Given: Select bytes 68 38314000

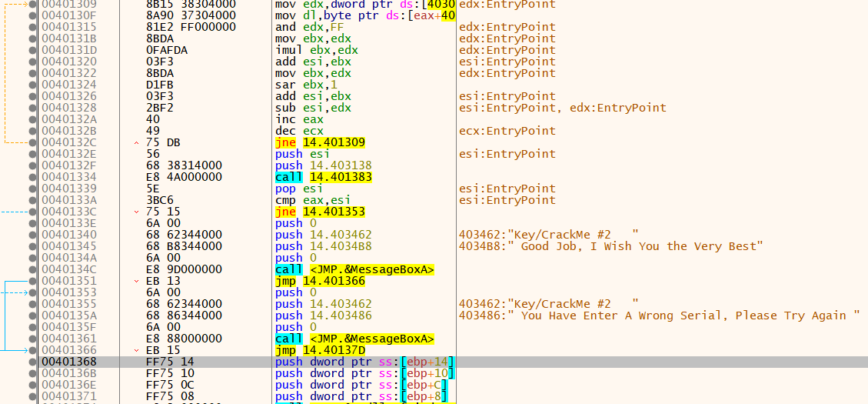Looking at the screenshot, I should pos(184,165).
